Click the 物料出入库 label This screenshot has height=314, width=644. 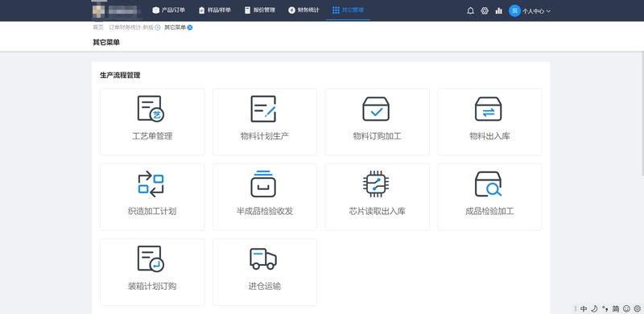coord(489,136)
